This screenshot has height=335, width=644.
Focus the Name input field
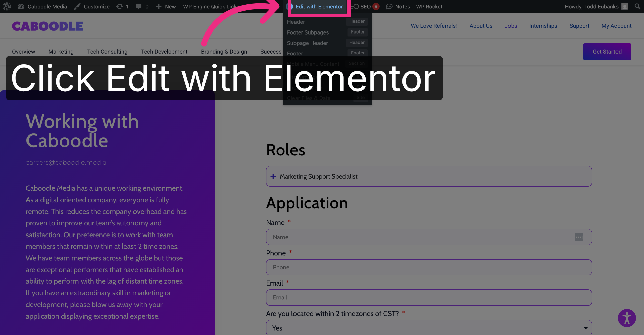pyautogui.click(x=429, y=237)
